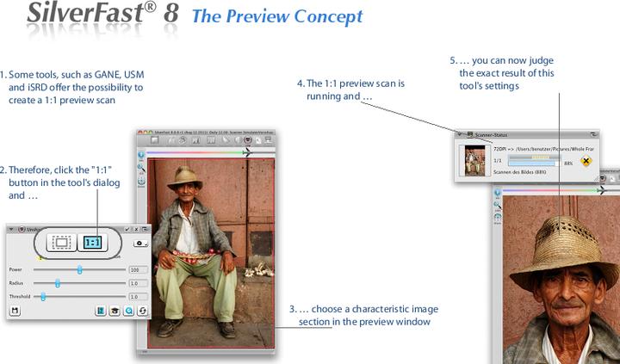Click the scanner icon beside Scanner-Status title
The height and width of the screenshot is (364, 620).
pyautogui.click(x=470, y=134)
